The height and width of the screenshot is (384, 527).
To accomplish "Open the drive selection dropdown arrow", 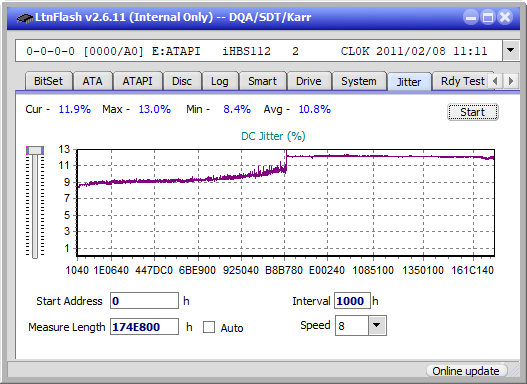I will pos(511,51).
